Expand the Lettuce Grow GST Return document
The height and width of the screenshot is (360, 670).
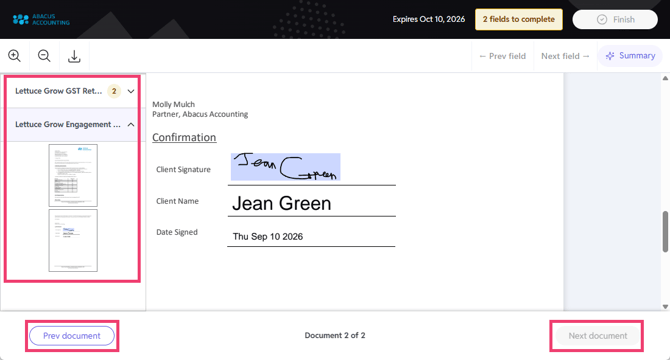[131, 91]
